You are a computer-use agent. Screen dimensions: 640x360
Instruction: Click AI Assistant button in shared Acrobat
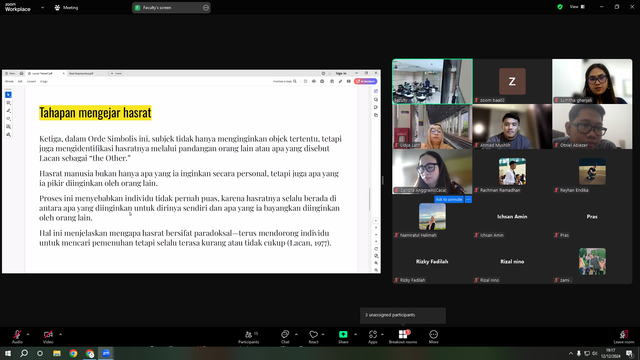pos(366,81)
